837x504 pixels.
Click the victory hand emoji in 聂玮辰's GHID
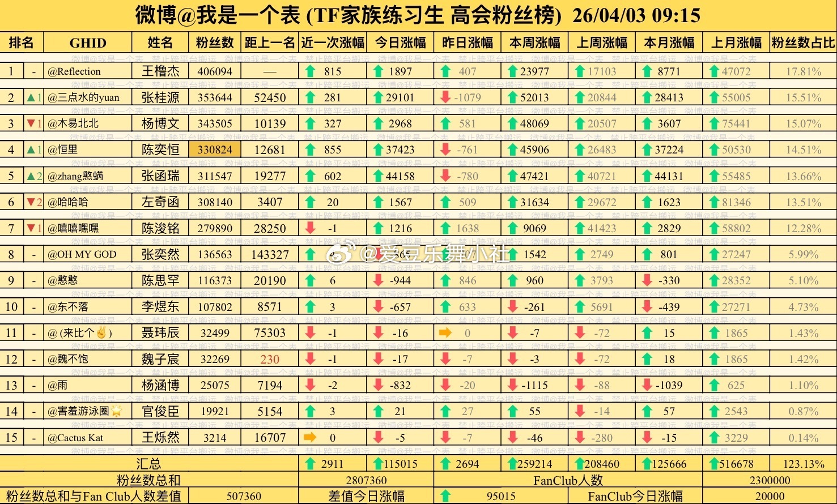101,332
